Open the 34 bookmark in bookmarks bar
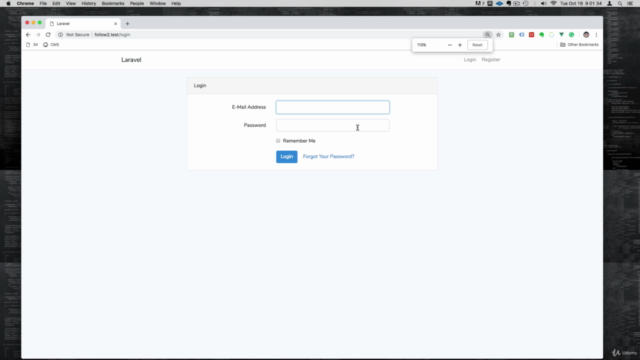This screenshot has height=360, width=640. point(32,44)
